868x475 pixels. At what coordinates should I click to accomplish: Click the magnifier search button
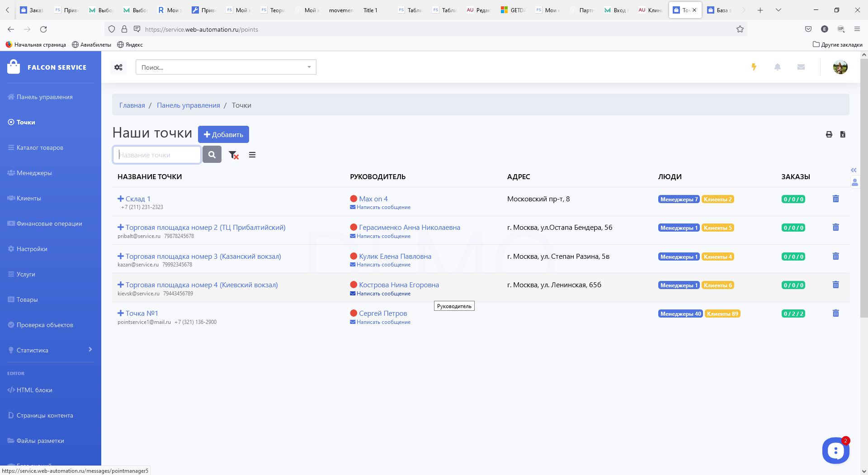click(x=212, y=155)
